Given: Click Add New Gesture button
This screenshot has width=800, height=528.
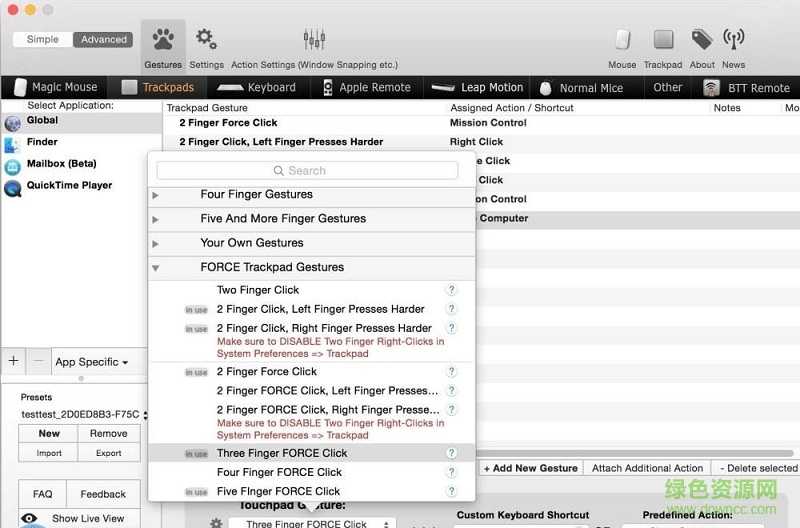Looking at the screenshot, I should point(531,468).
